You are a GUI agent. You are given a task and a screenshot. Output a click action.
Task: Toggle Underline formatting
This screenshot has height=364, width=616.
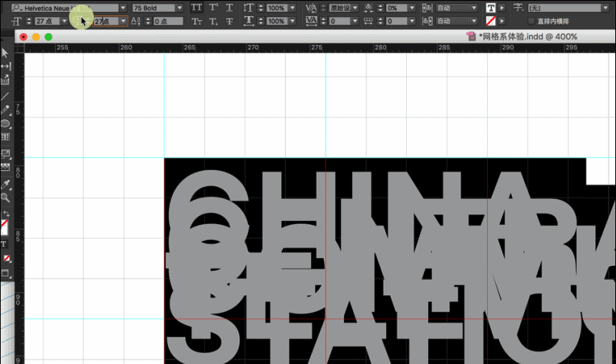[x=229, y=7]
